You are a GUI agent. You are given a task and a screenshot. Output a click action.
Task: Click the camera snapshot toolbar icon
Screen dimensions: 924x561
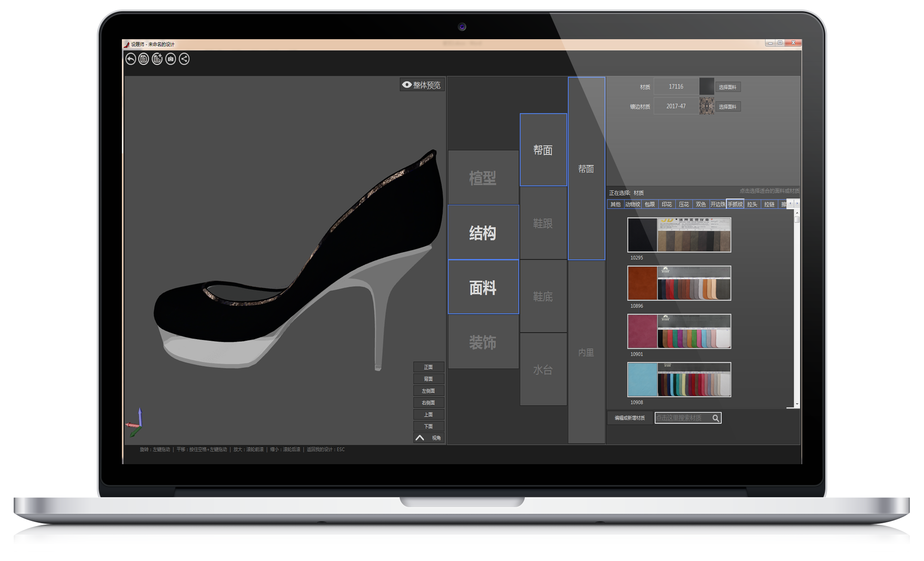(171, 59)
